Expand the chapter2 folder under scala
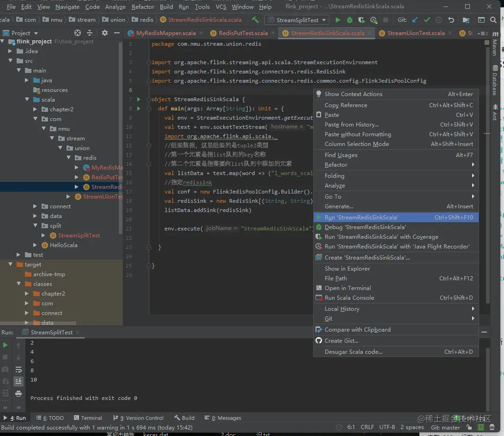This screenshot has height=436, width=504. [35, 109]
